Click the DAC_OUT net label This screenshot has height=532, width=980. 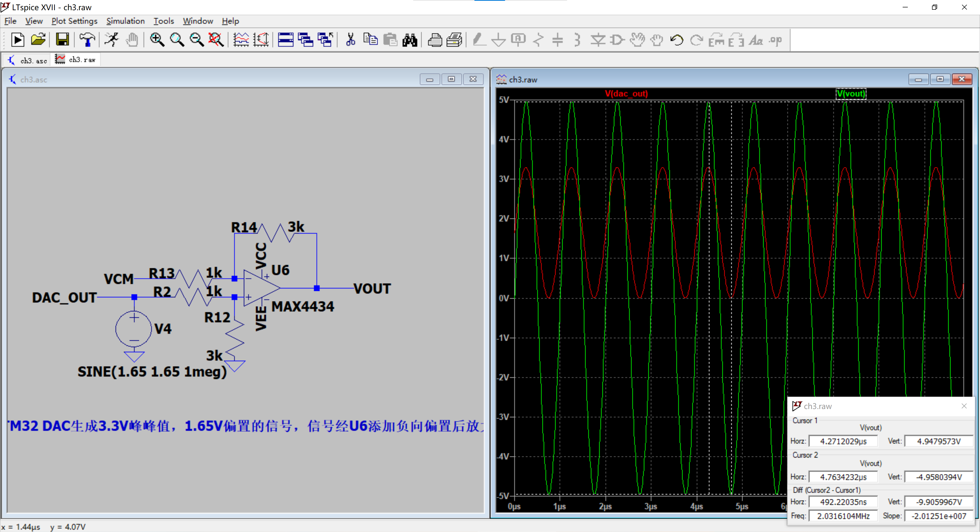[64, 297]
